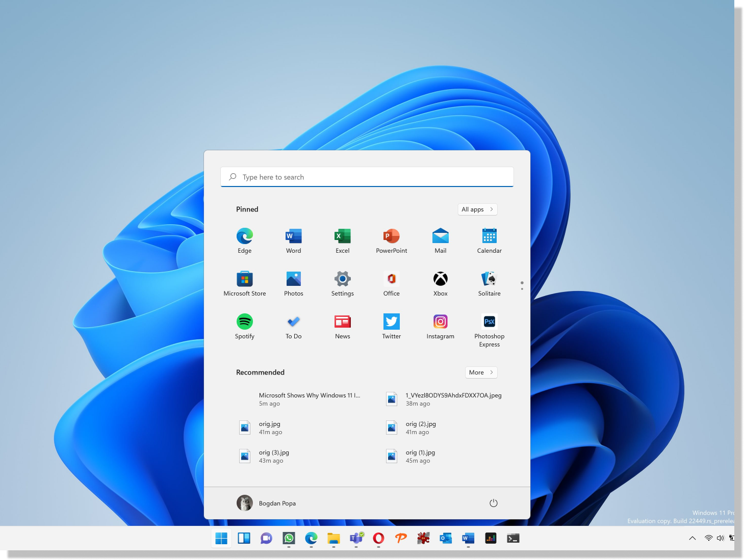The image size is (744, 560).
Task: Open the To Do app
Action: point(294,326)
